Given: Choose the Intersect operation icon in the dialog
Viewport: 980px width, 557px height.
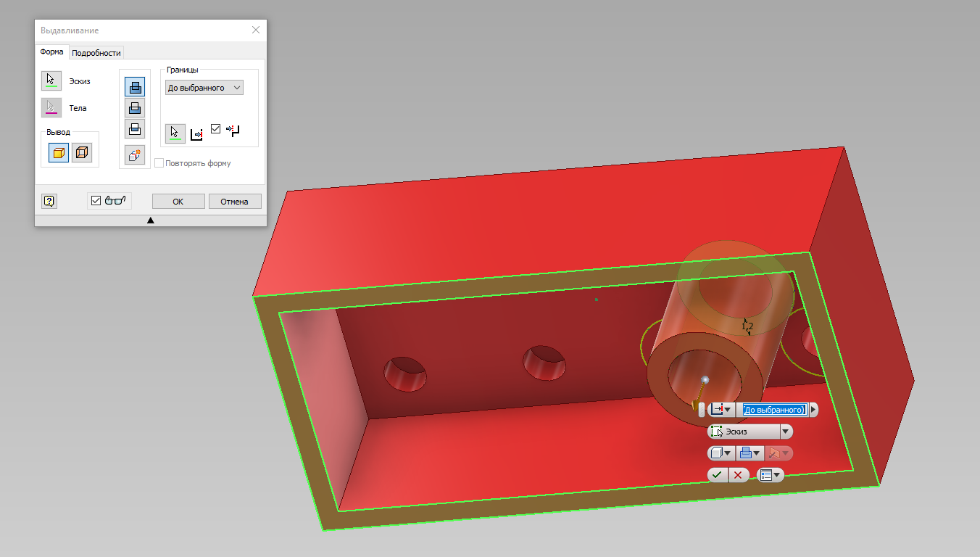Looking at the screenshot, I should 135,129.
